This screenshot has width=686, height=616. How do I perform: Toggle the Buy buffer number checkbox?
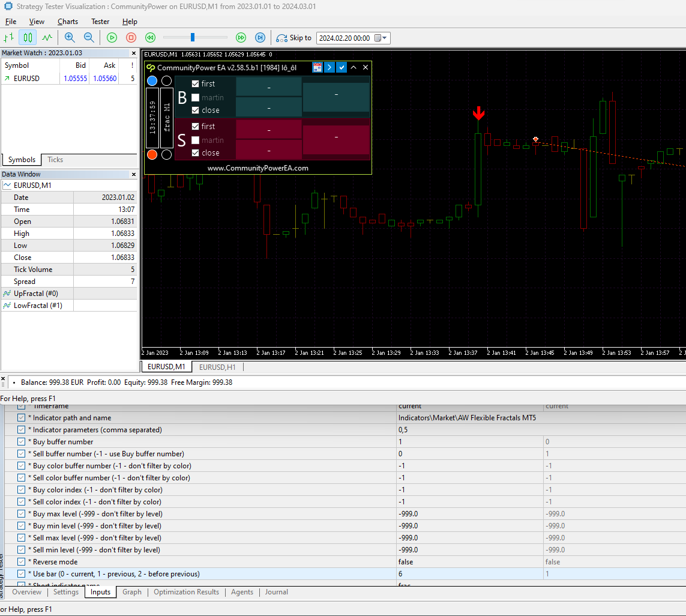click(x=21, y=442)
